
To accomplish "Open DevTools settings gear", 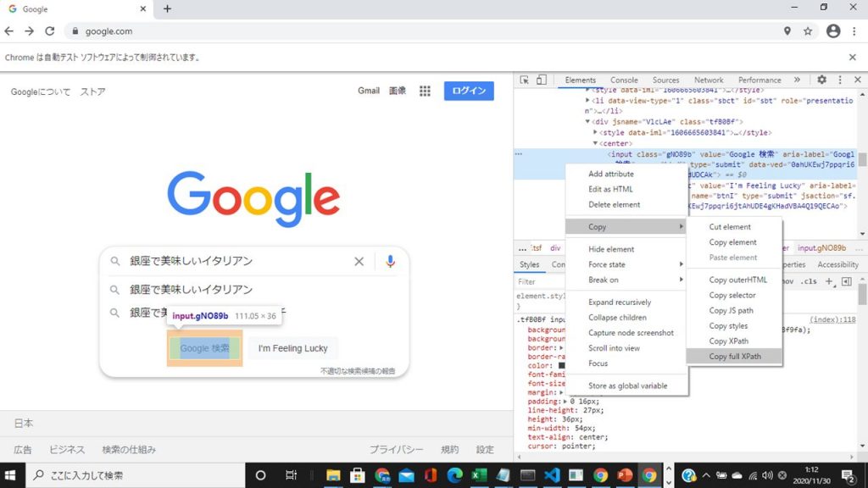I will click(821, 80).
